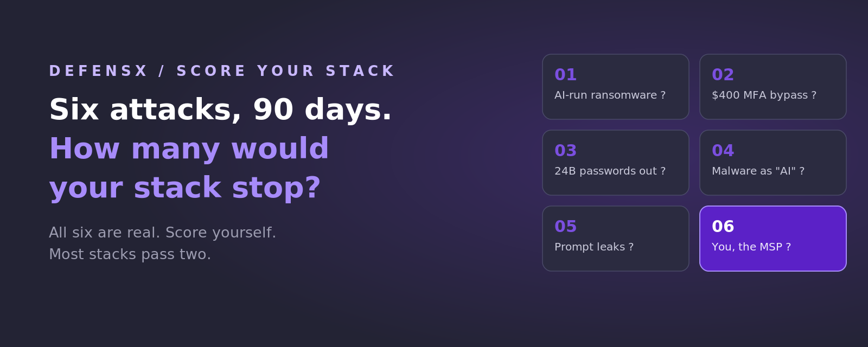Image resolution: width=868 pixels, height=347 pixels.
Task: Click the Prompt leaks ? label text
Action: tap(594, 247)
